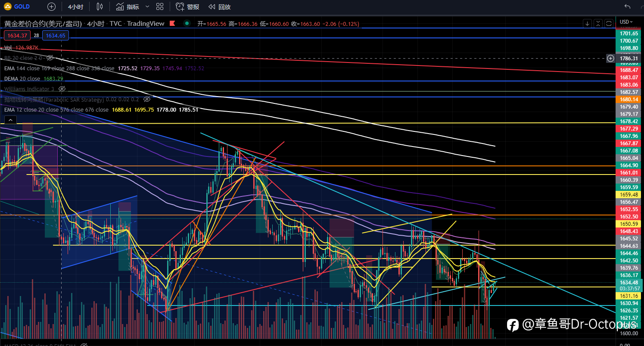Click the yellow 1631.16 price label
Image resolution: width=644 pixels, height=346 pixels.
coord(629,296)
